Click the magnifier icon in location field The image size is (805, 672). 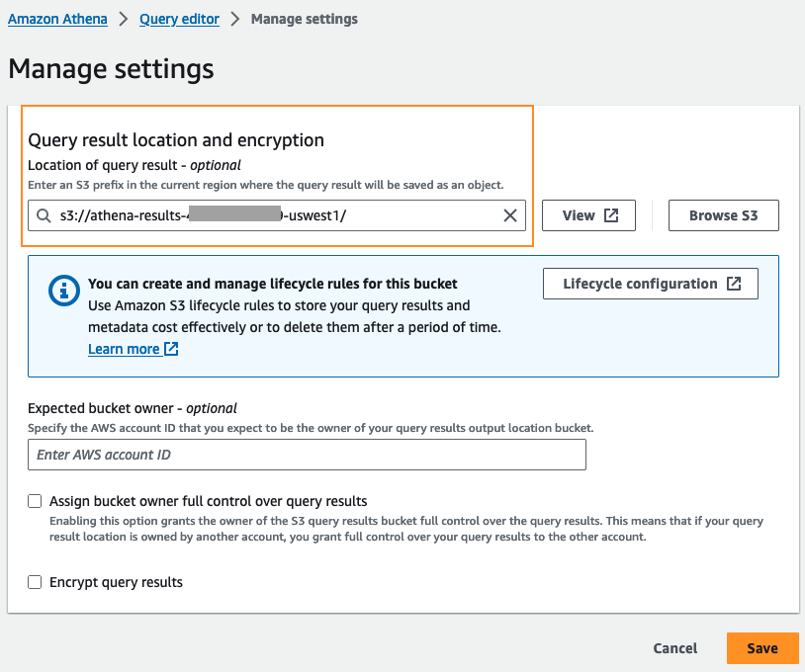click(x=45, y=215)
